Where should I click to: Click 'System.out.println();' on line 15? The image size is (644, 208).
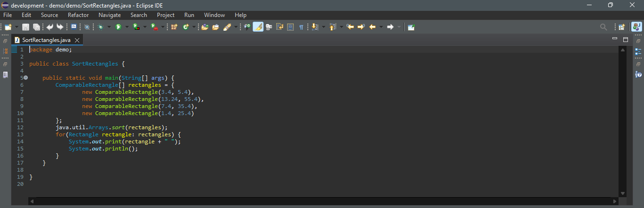pyautogui.click(x=103, y=149)
